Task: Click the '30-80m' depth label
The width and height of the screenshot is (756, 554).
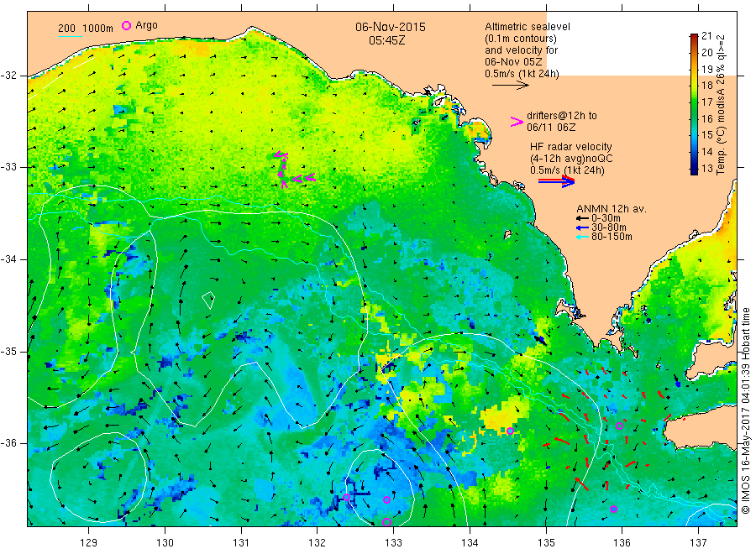Action: [609, 227]
